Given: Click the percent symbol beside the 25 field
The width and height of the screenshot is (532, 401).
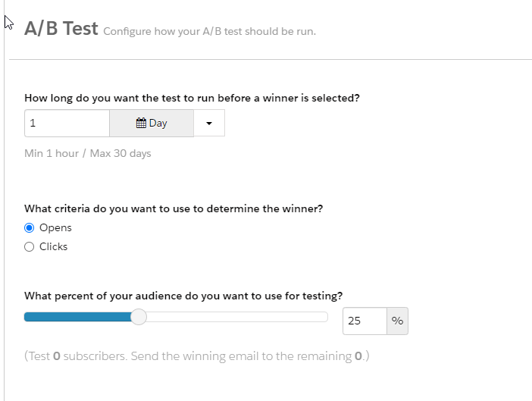Looking at the screenshot, I should tap(397, 321).
